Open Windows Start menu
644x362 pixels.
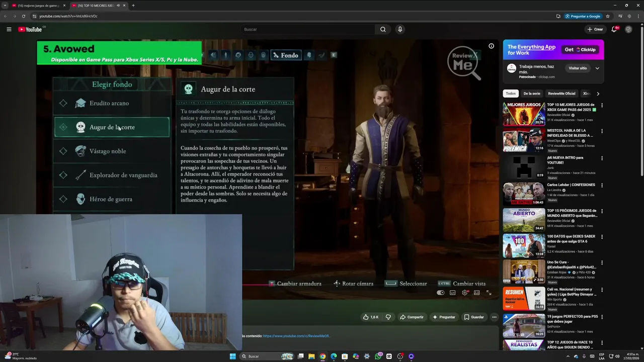pos(232,356)
